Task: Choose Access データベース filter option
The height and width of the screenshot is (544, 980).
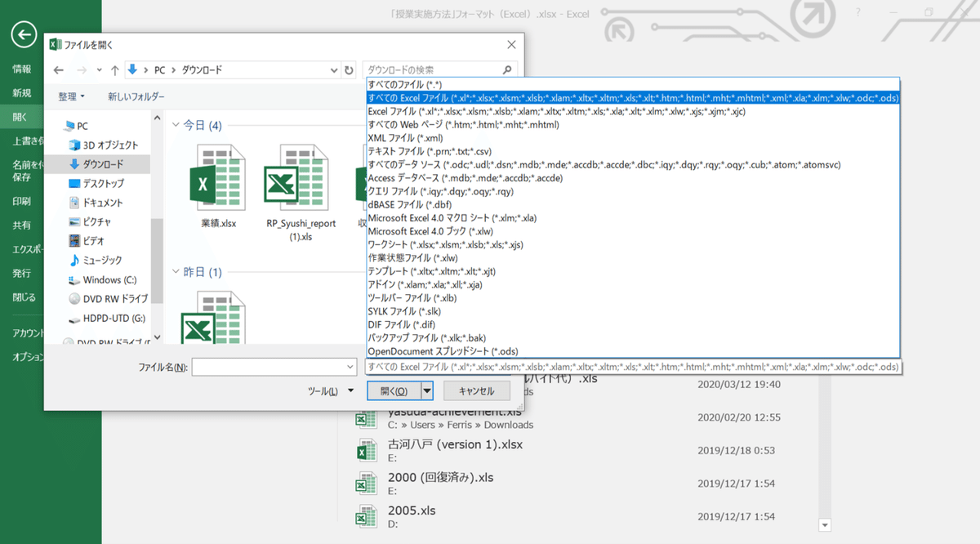Action: click(x=633, y=178)
